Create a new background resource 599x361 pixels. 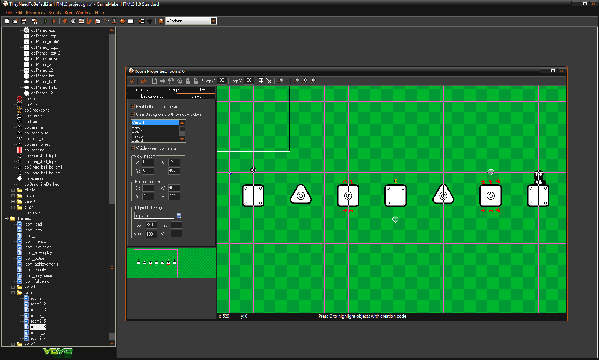(x=81, y=21)
